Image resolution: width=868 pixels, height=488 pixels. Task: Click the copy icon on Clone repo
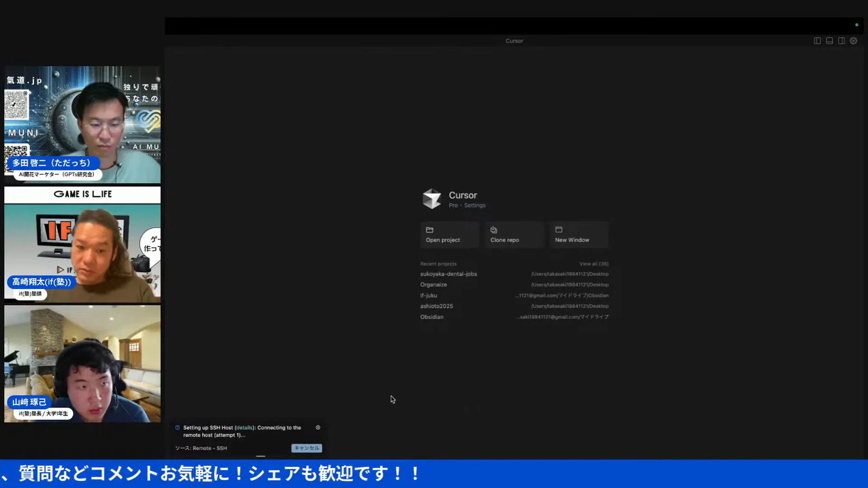coord(494,230)
